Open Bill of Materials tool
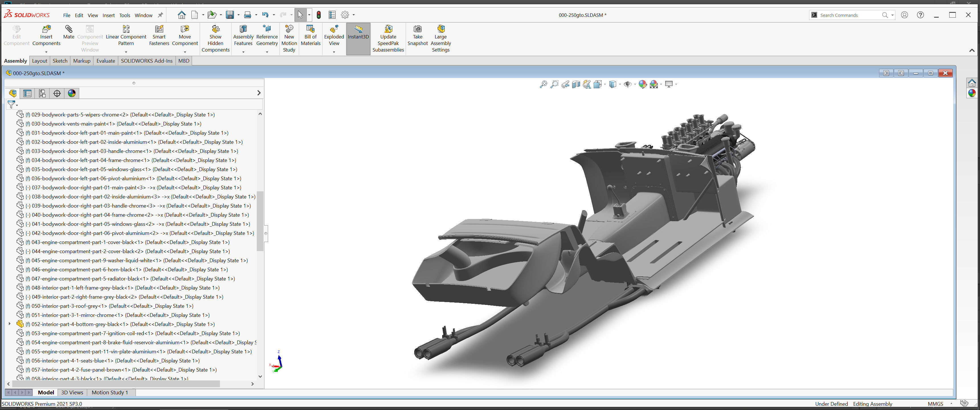This screenshot has width=980, height=410. tap(310, 29)
